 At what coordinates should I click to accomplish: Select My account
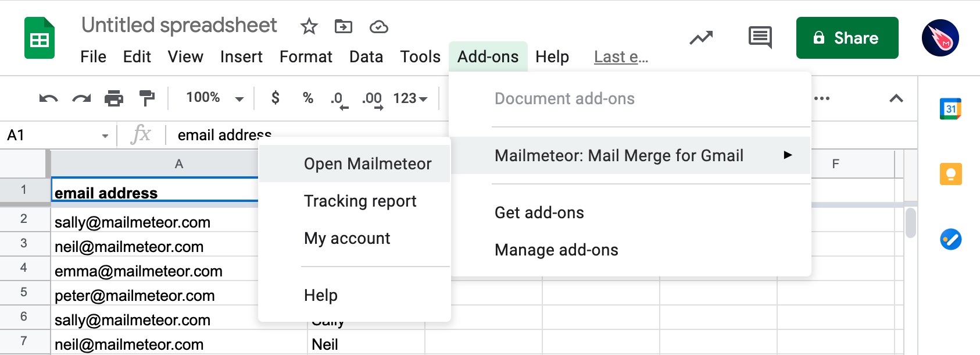point(355,238)
